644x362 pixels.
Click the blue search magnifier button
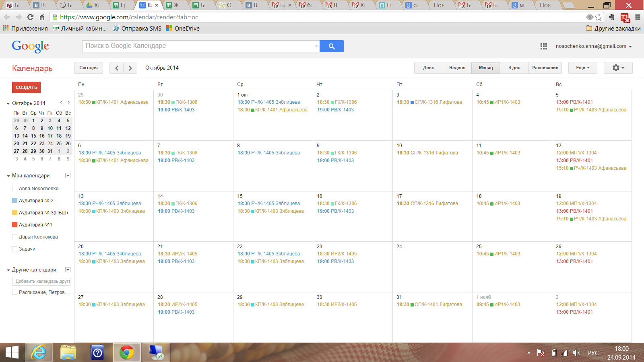point(331,46)
